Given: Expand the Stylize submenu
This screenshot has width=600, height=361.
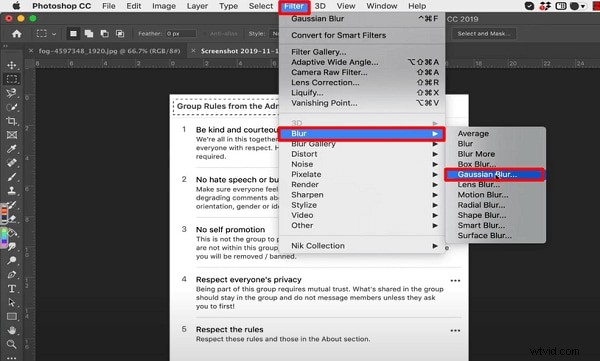Looking at the screenshot, I should [x=362, y=205].
